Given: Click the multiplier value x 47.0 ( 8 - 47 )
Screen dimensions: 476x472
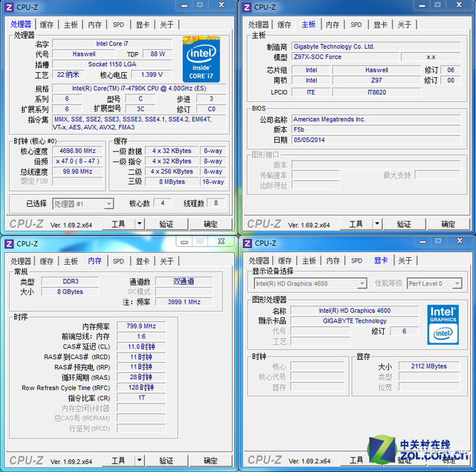Looking at the screenshot, I should tap(77, 161).
